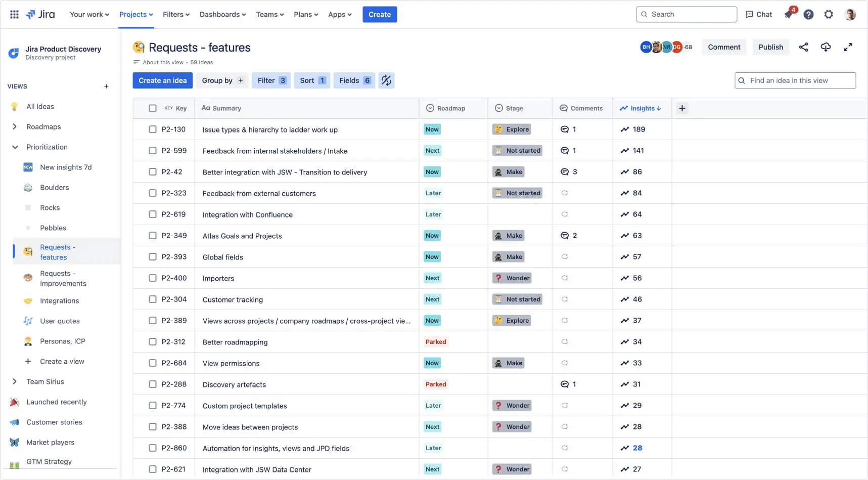Open the app switcher grid icon
The height and width of the screenshot is (480, 868).
[x=14, y=14]
